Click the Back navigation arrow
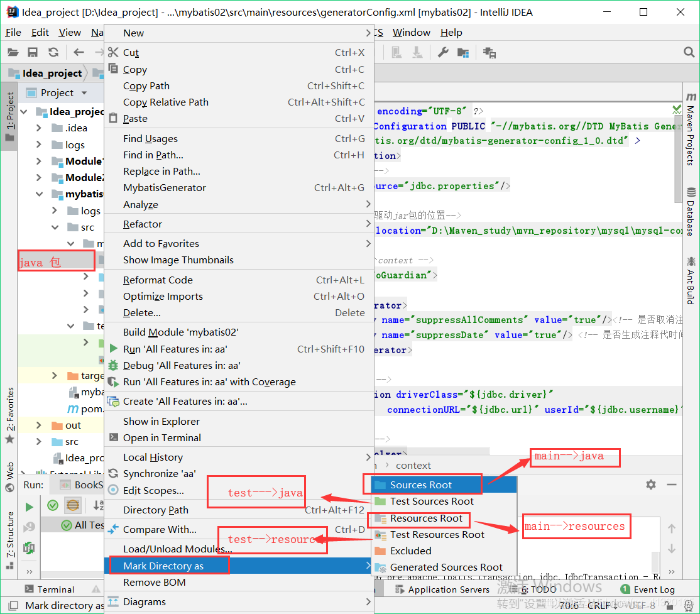 79,52
